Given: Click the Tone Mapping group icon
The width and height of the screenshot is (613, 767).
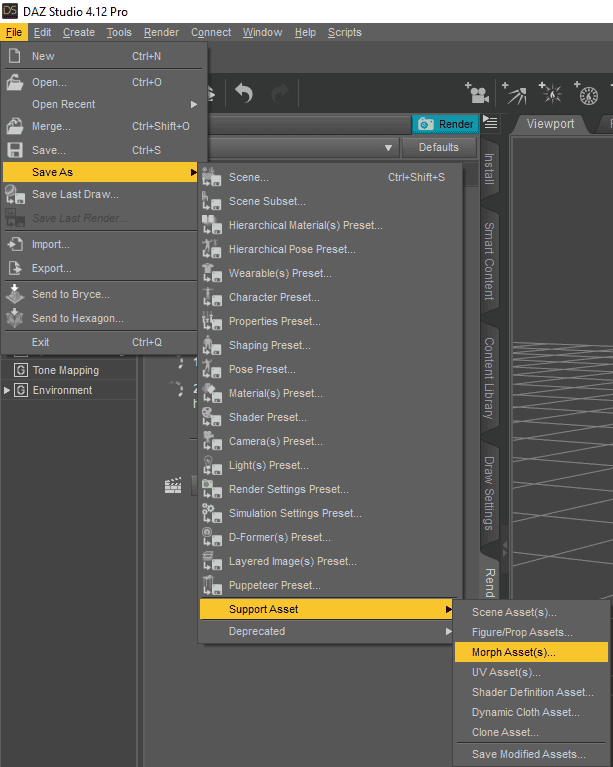Looking at the screenshot, I should [x=21, y=370].
